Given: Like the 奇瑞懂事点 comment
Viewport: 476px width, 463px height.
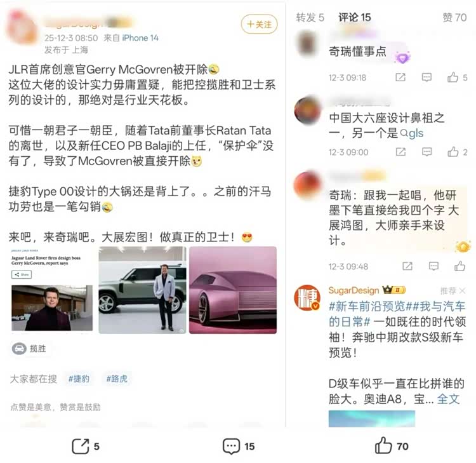Looking at the screenshot, I should pos(453,77).
